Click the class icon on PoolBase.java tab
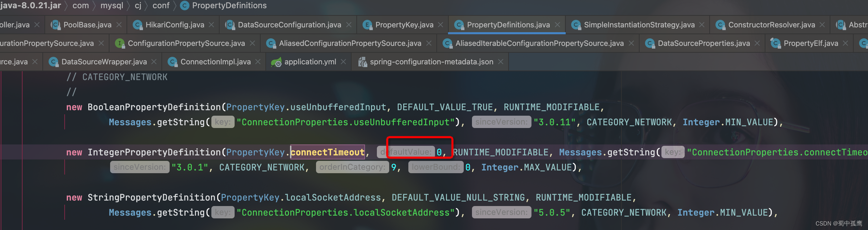This screenshot has height=230, width=868. pyautogui.click(x=55, y=25)
